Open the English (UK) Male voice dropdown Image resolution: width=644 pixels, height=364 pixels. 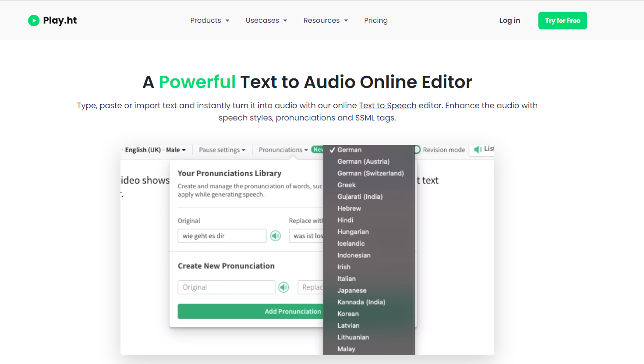[155, 150]
